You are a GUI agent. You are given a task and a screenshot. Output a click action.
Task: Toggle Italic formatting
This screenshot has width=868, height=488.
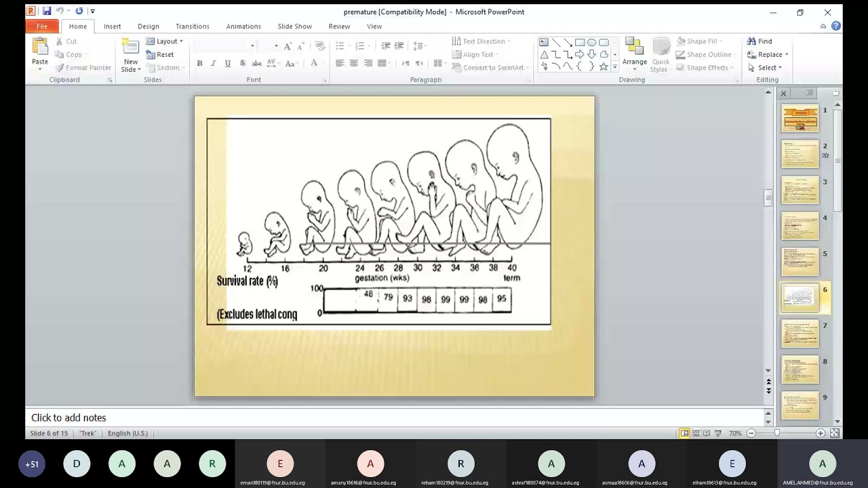click(x=213, y=63)
